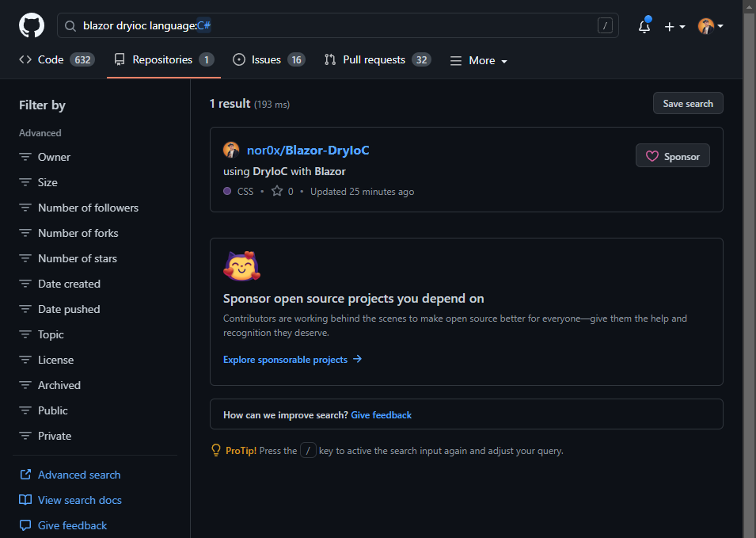Open the user profile avatar menu
The image size is (756, 538).
(710, 26)
